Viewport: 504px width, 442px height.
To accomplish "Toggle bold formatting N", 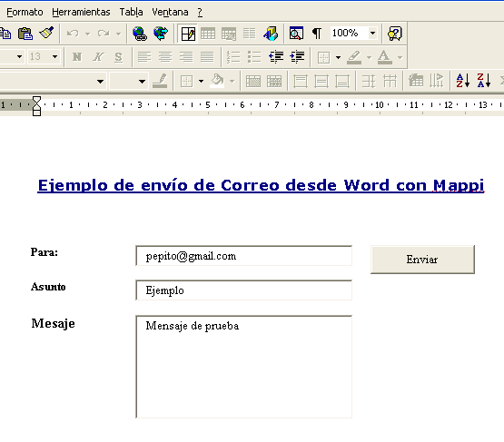I will pos(77,57).
